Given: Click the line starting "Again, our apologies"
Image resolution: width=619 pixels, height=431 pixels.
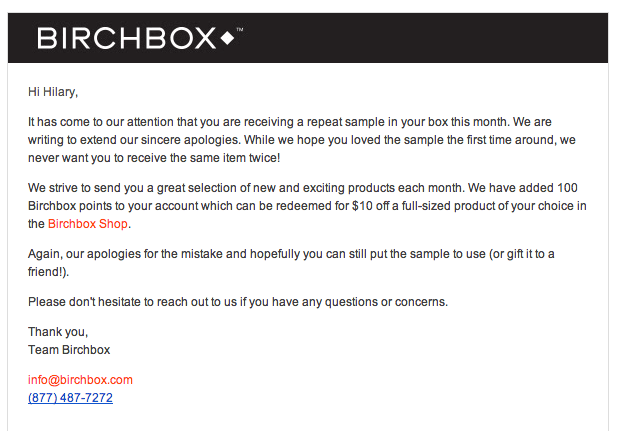Looking at the screenshot, I should [x=291, y=254].
